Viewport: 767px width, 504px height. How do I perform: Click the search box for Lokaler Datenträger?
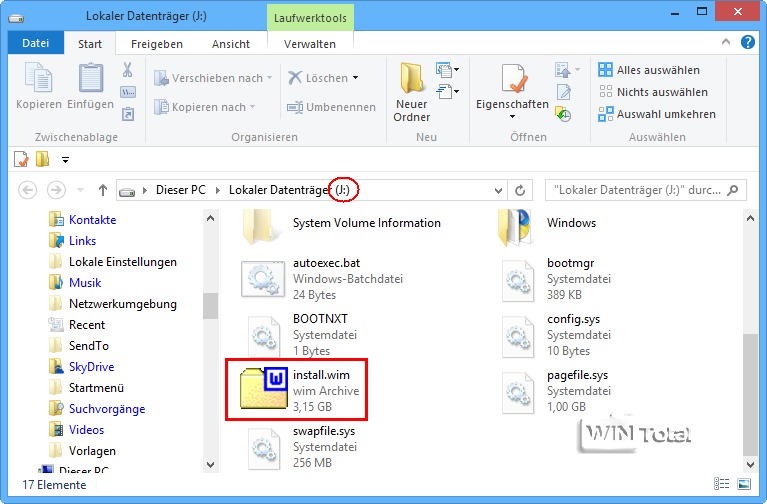click(x=646, y=190)
